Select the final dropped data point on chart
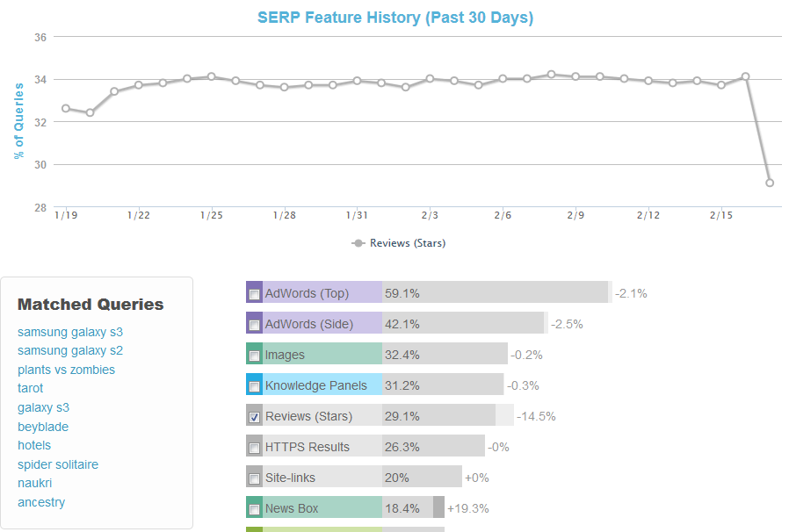The image size is (789, 532). click(x=770, y=183)
